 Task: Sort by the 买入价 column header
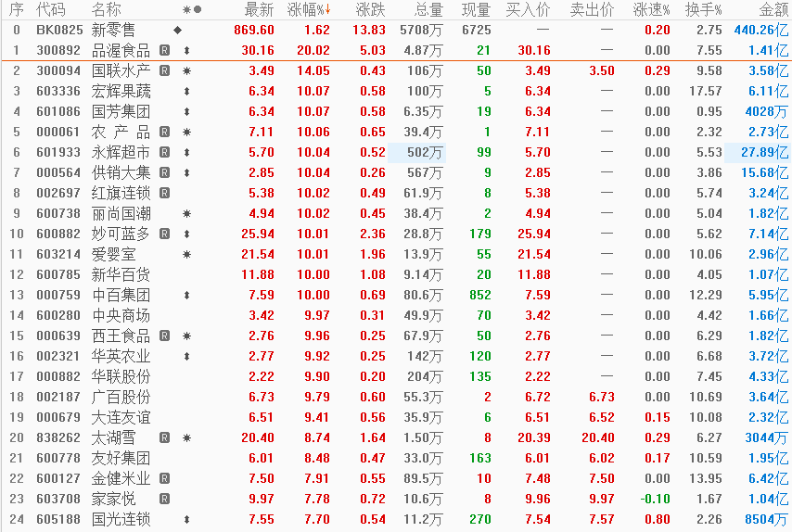coord(528,9)
